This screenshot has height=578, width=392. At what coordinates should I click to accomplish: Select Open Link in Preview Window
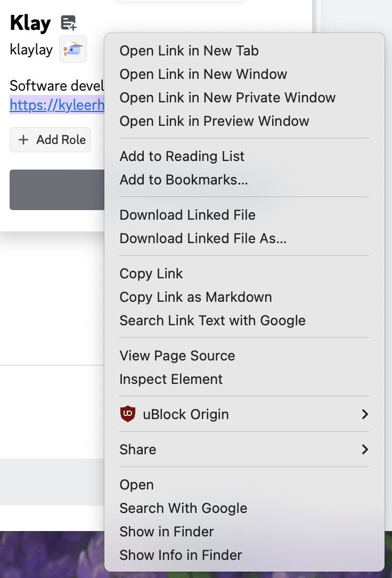(215, 121)
